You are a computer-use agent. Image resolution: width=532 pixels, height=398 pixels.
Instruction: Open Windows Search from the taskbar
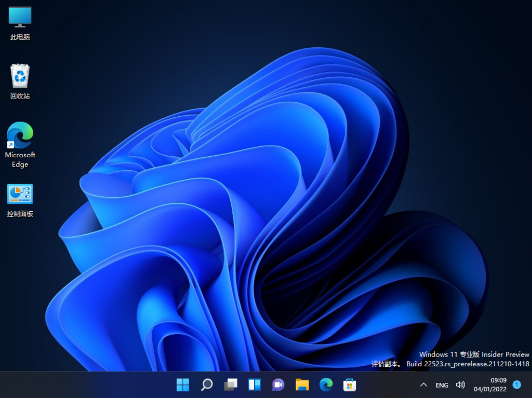(207, 385)
